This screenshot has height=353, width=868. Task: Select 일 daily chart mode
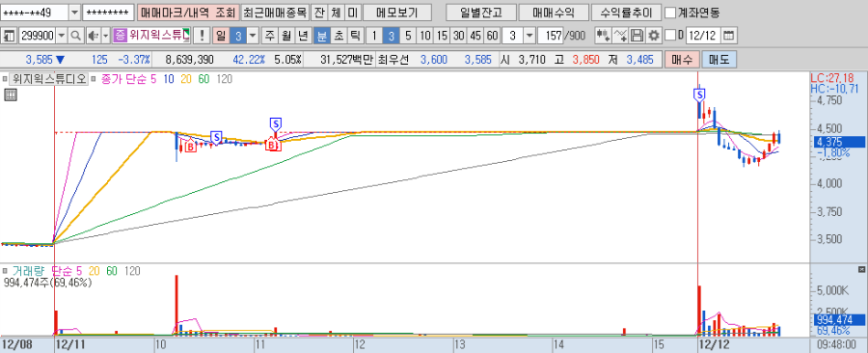tap(222, 36)
